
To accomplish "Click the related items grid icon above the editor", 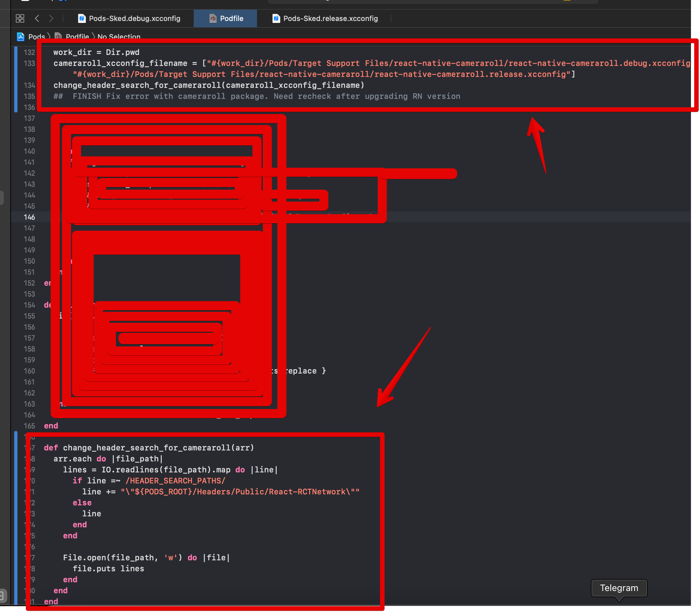I will coord(20,18).
